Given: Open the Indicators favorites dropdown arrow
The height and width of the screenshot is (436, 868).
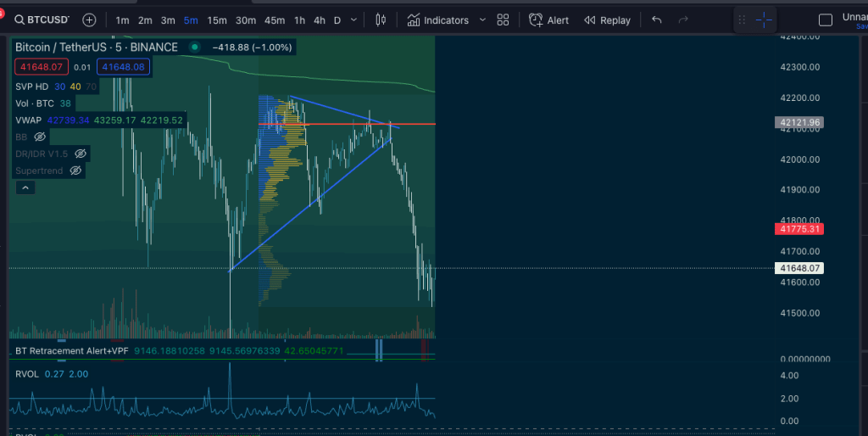Looking at the screenshot, I should click(x=482, y=20).
